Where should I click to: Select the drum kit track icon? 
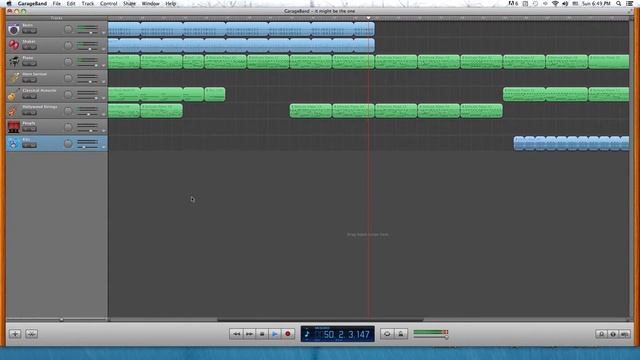pos(13,29)
